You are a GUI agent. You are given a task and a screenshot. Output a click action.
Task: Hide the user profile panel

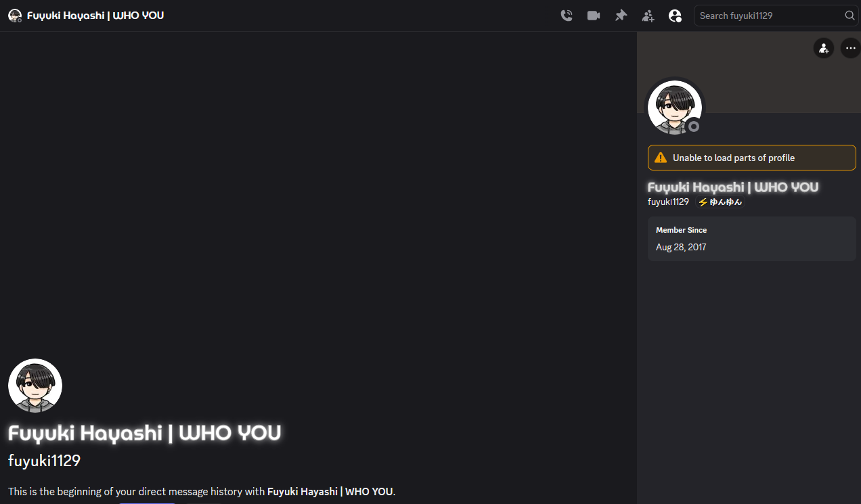(675, 16)
